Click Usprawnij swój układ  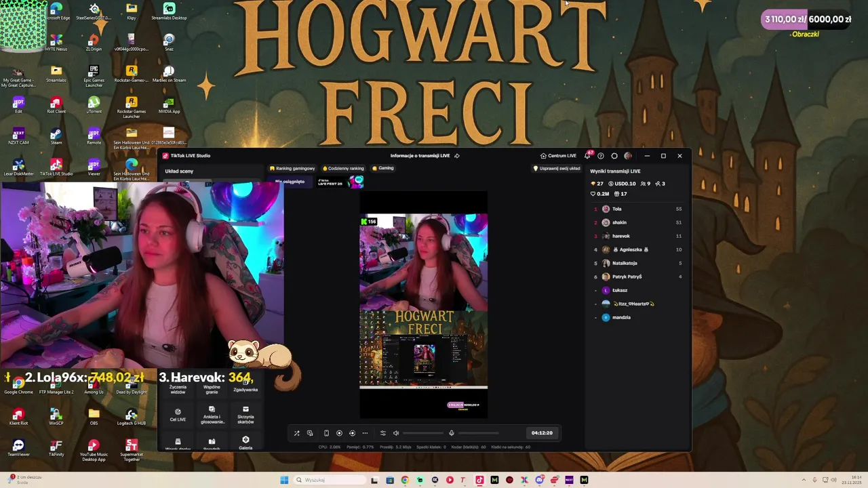pos(557,168)
